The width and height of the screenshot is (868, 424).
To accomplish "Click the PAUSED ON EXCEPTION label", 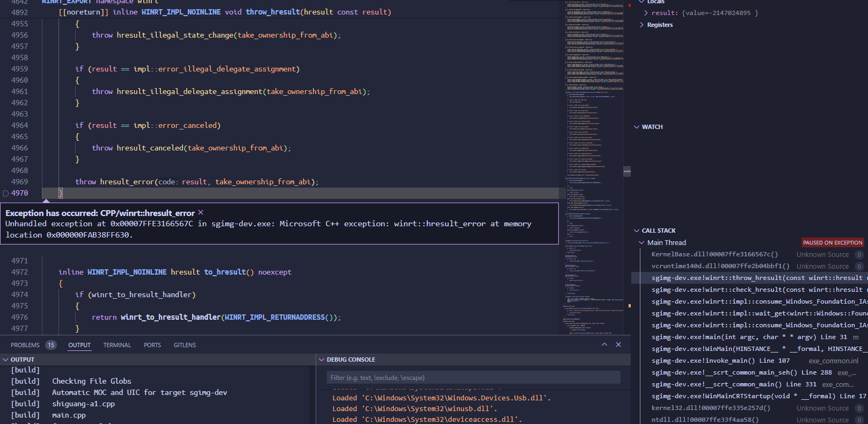I will click(x=833, y=243).
